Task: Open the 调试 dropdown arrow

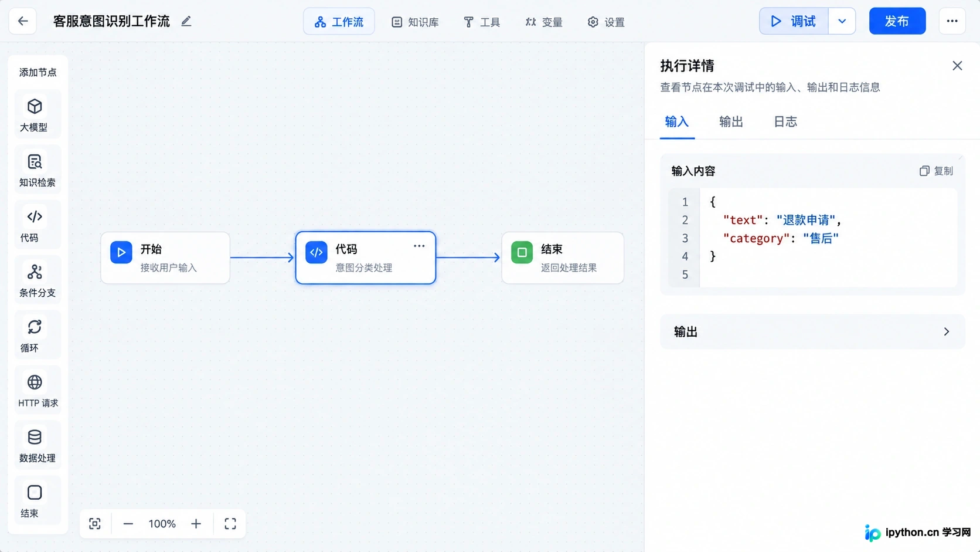Action: 842,21
